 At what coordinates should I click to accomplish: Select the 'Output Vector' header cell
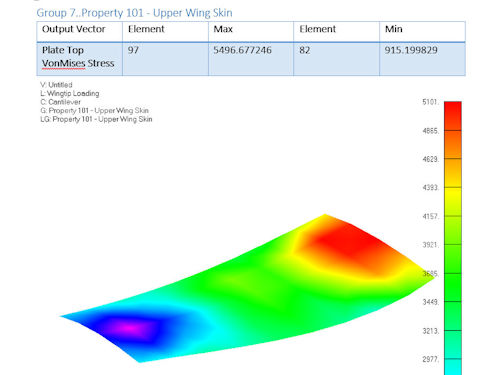(x=80, y=32)
